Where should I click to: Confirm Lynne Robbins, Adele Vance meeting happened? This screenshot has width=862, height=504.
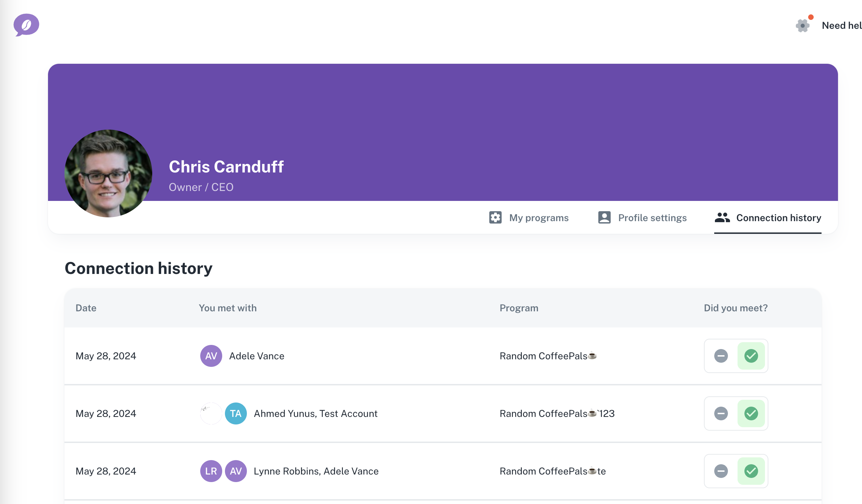[x=751, y=471]
